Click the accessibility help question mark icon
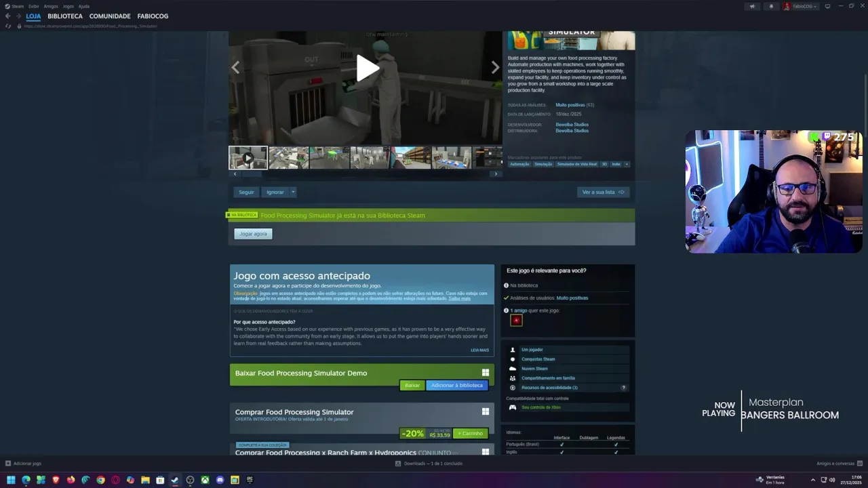This screenshot has height=488, width=868. click(623, 388)
